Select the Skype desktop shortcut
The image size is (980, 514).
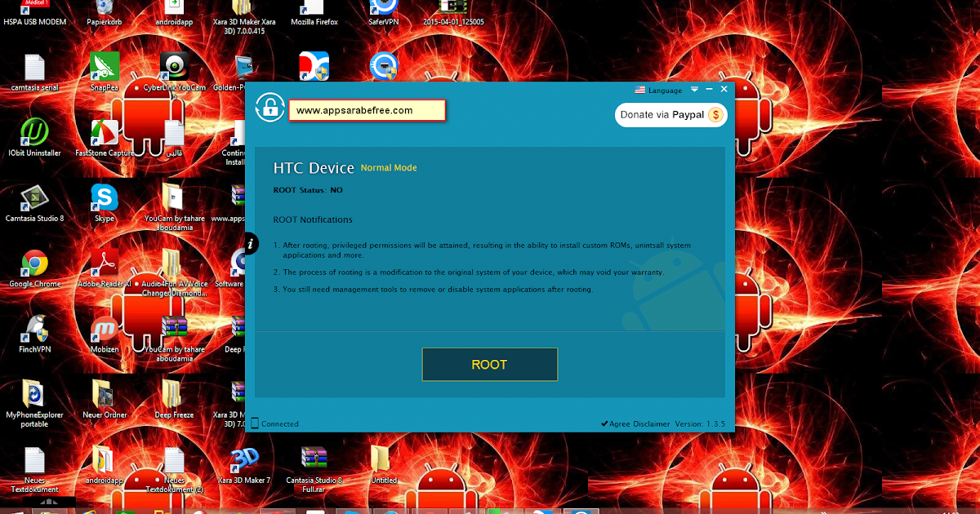pyautogui.click(x=105, y=204)
